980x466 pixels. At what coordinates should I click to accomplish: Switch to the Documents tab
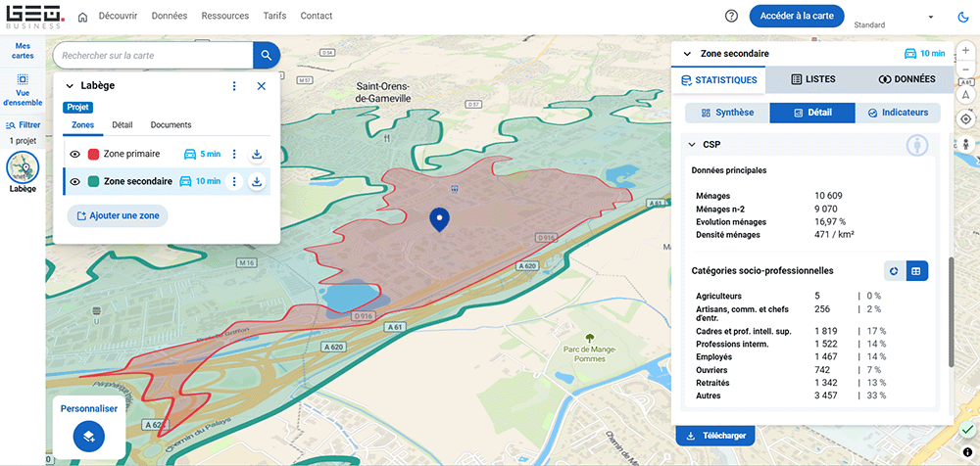[x=171, y=125]
